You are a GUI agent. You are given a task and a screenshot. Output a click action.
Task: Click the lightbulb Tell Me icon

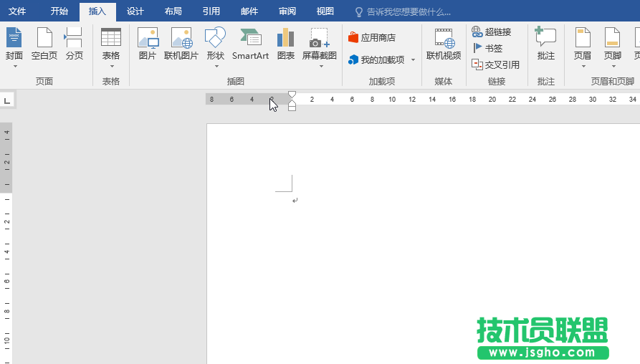click(359, 12)
